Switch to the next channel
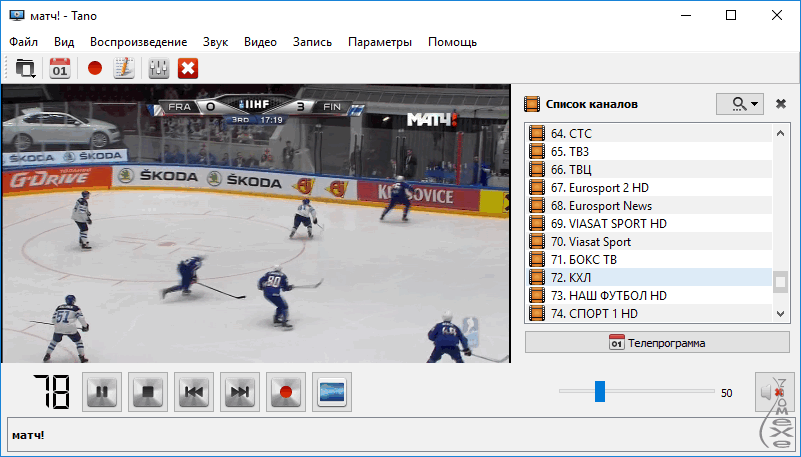801x457 pixels. (239, 392)
